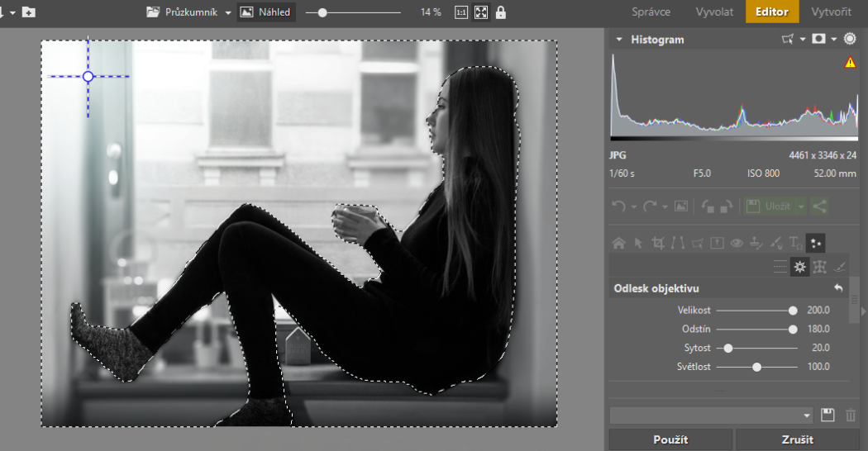
Task: Switch to the Editor tab
Action: pyautogui.click(x=771, y=12)
